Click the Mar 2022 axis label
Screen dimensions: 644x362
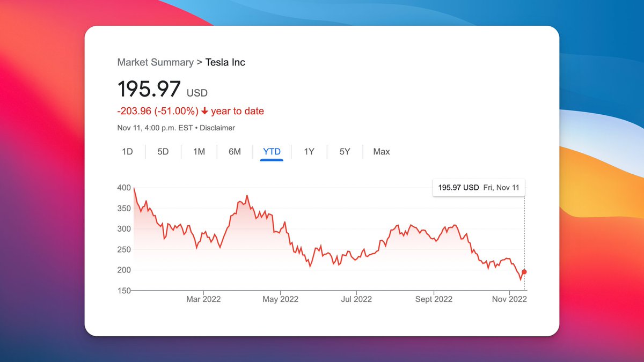pyautogui.click(x=203, y=299)
